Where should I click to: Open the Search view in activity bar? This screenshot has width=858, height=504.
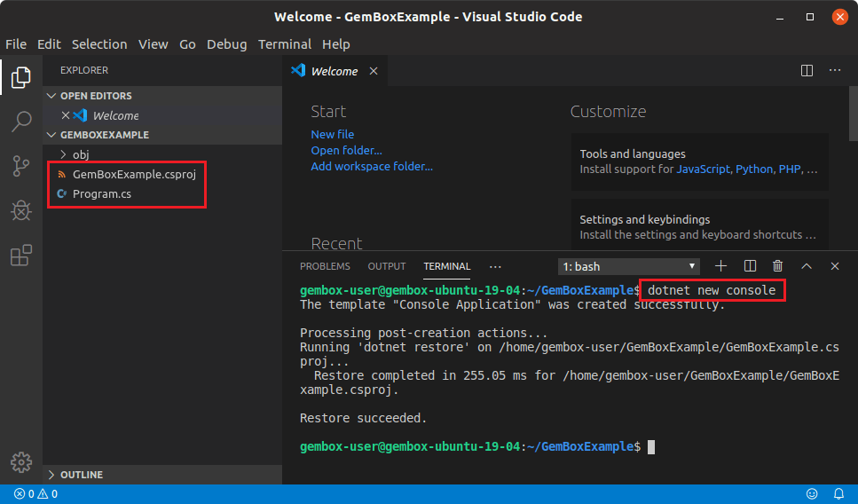click(21, 121)
